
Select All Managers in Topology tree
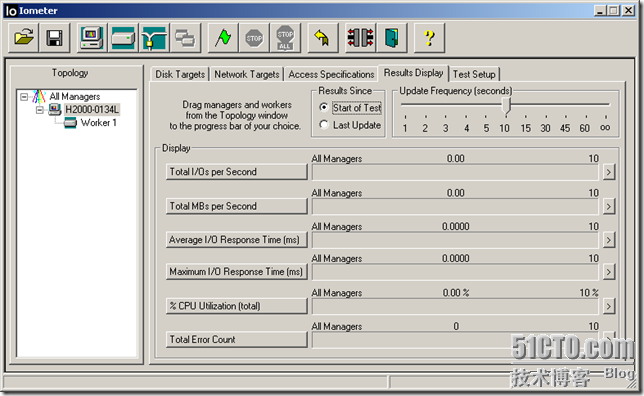pyautogui.click(x=75, y=97)
